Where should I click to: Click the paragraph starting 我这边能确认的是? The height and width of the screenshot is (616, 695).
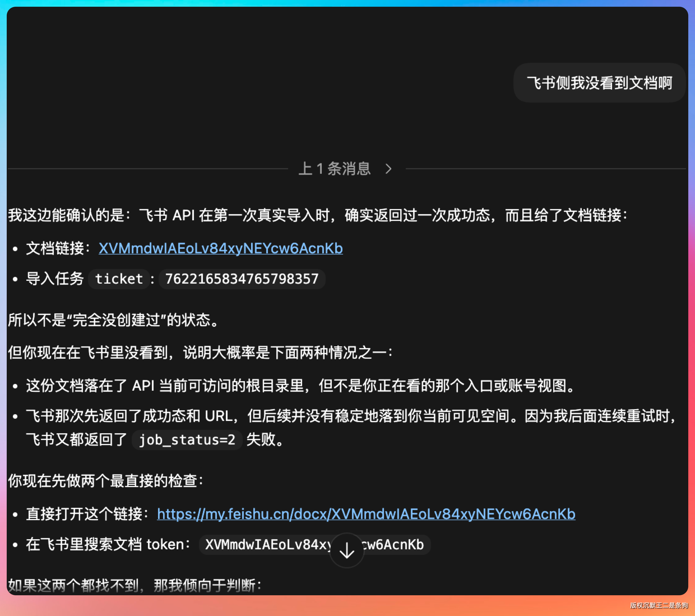(x=317, y=215)
